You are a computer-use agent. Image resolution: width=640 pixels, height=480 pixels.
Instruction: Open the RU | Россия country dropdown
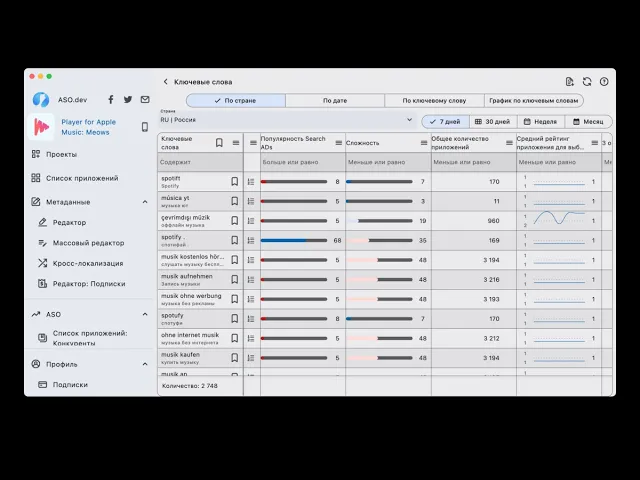[x=287, y=120]
